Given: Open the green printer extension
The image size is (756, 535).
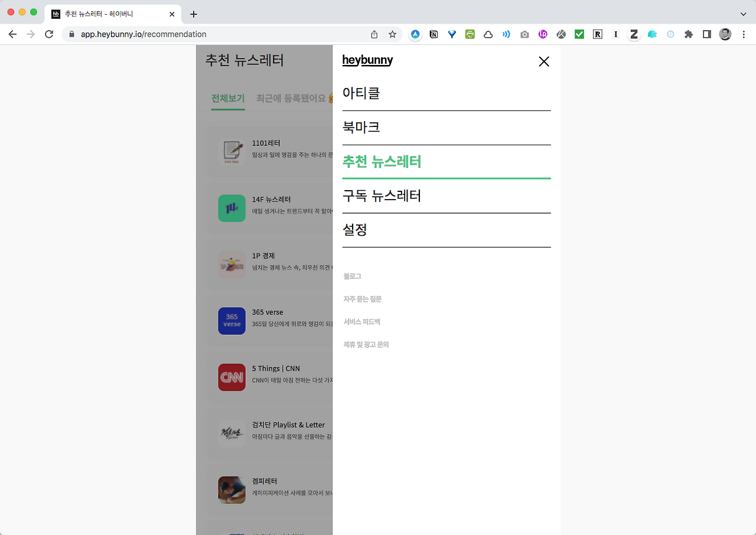Looking at the screenshot, I should coord(470,34).
